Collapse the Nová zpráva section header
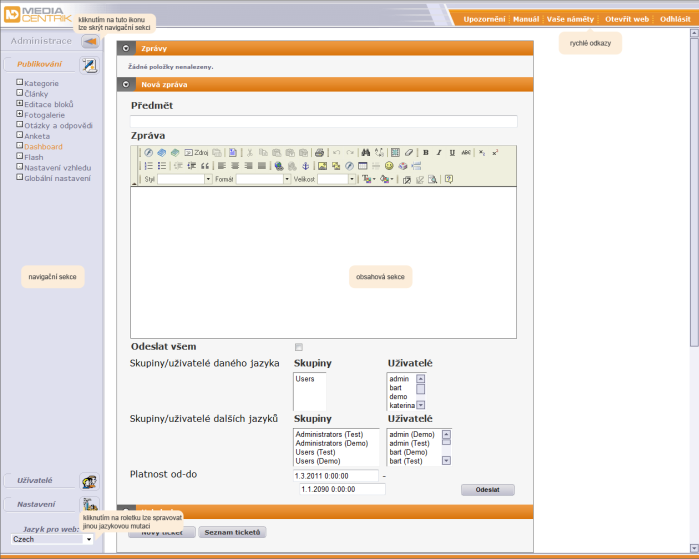The height and width of the screenshot is (559, 699). pos(126,84)
